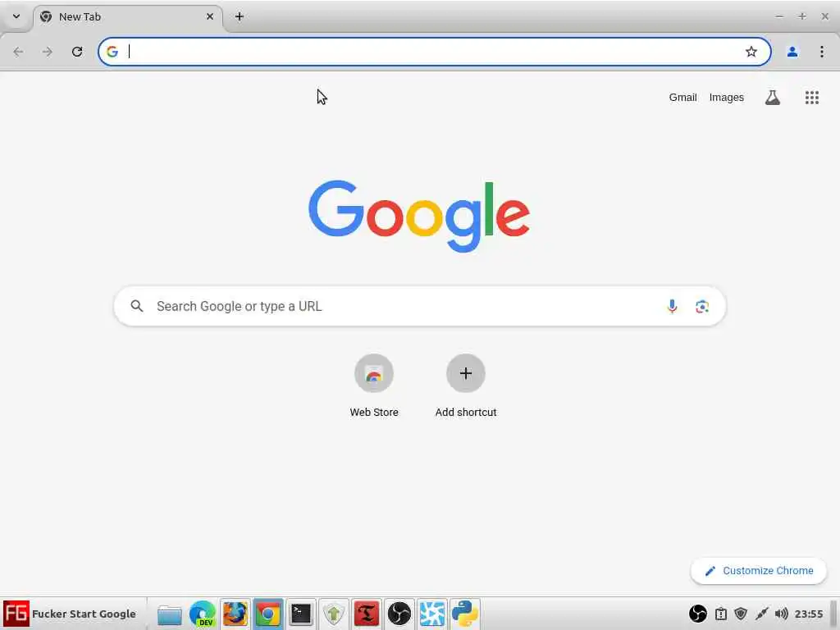Screen dimensions: 840x630
Task: Open the Chrome profile icon
Action: (792, 52)
